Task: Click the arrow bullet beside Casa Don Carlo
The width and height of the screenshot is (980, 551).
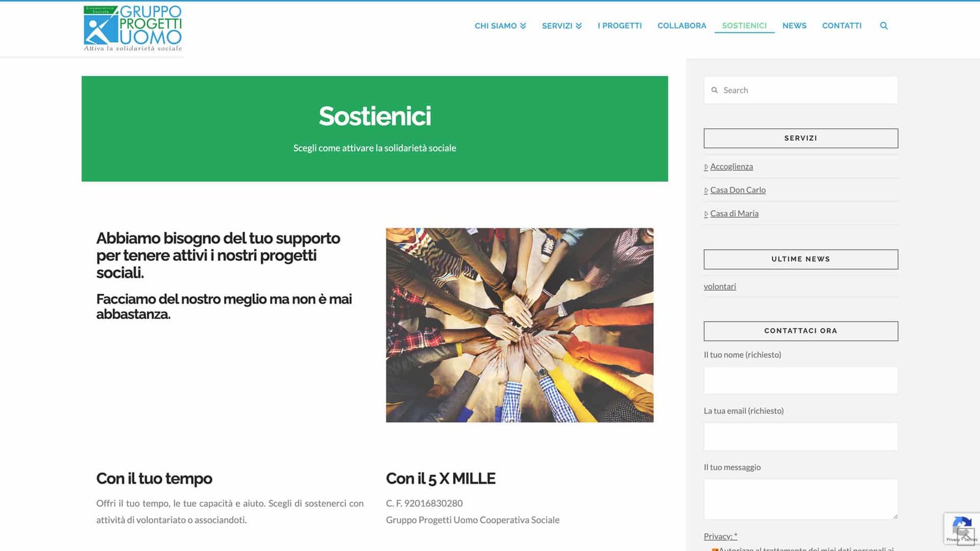Action: tap(706, 190)
